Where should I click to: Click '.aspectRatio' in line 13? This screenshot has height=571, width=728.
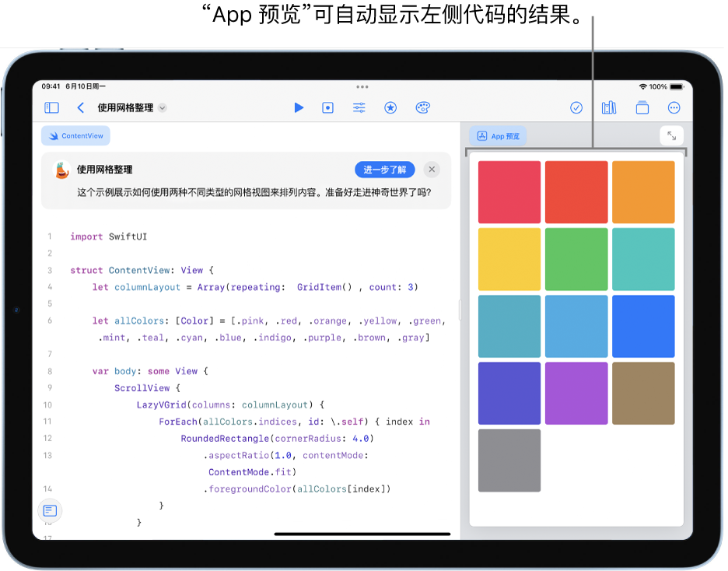(x=236, y=455)
